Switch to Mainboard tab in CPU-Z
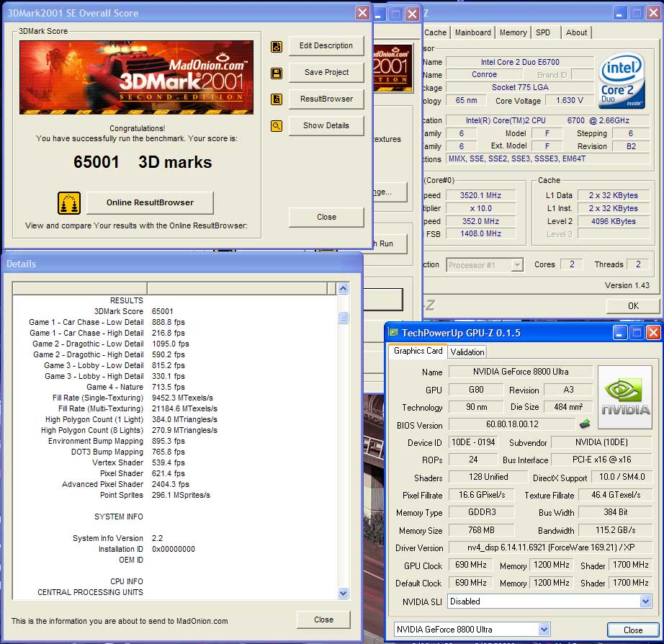The image size is (664, 644). [x=472, y=32]
